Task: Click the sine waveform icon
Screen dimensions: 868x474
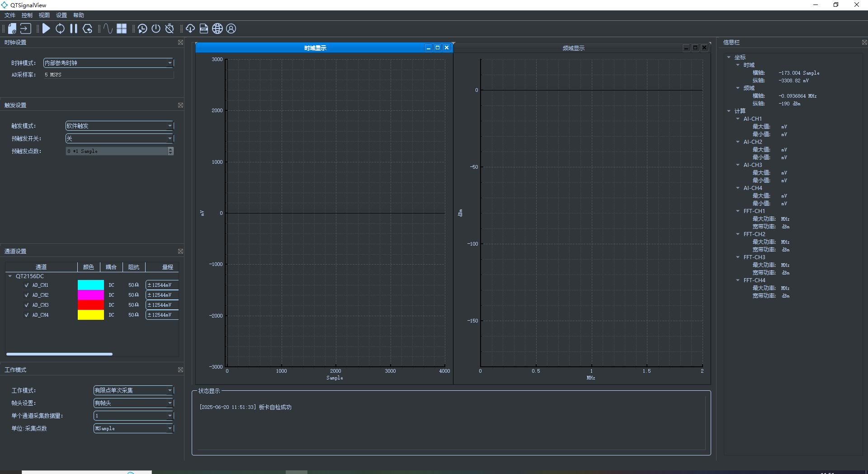Action: point(108,29)
